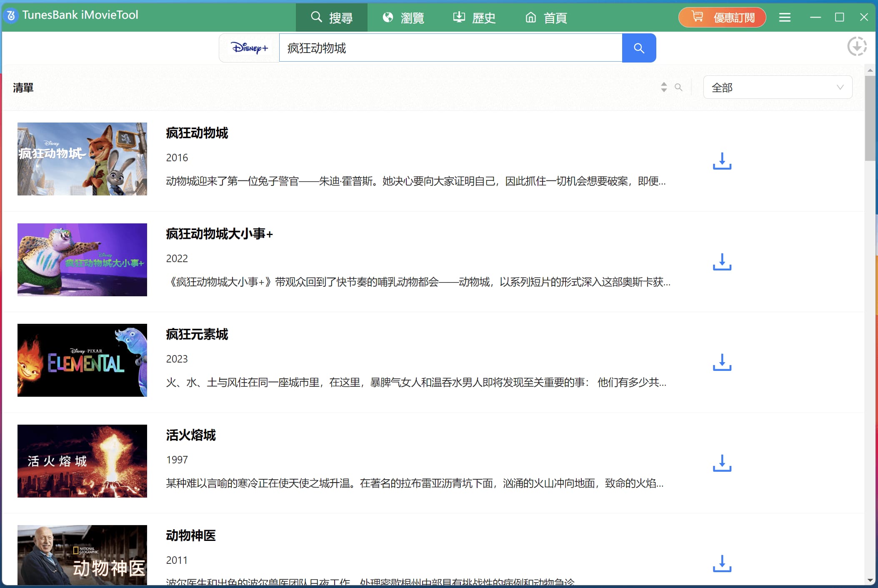Download 活火熔城 1997 movie
Screen dimensions: 878x588
(722, 463)
